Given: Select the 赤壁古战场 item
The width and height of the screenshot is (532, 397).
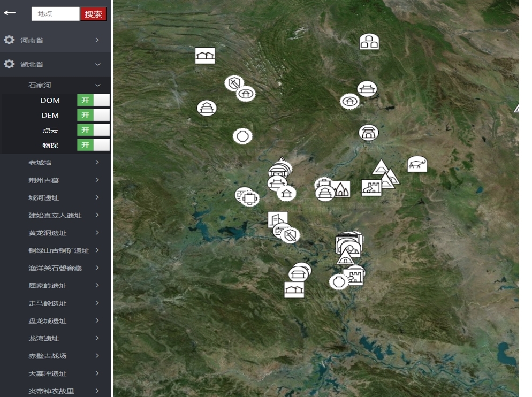Looking at the screenshot, I should pyautogui.click(x=56, y=356).
